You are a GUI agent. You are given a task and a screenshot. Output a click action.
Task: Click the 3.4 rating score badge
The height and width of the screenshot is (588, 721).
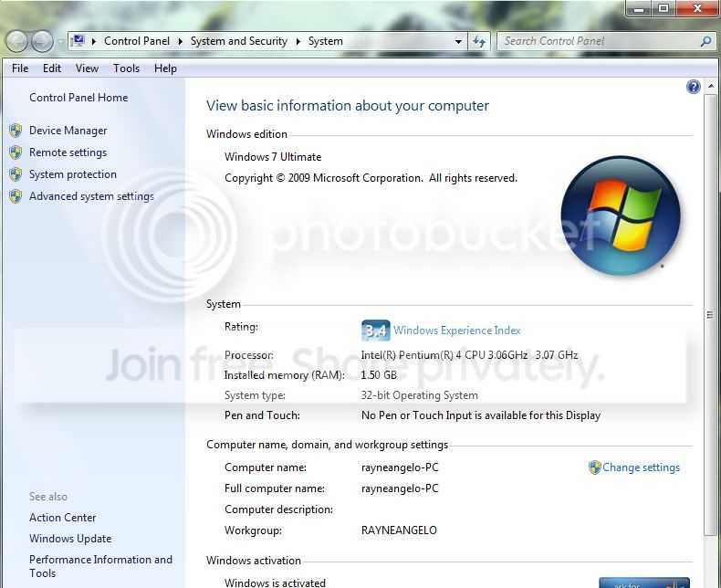tap(376, 331)
